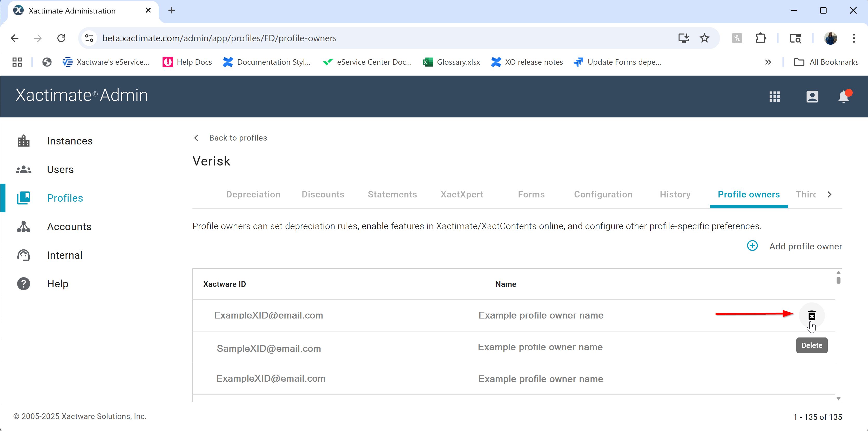The width and height of the screenshot is (868, 431).
Task: Click the Instances building icon in sidebar
Action: 24,141
